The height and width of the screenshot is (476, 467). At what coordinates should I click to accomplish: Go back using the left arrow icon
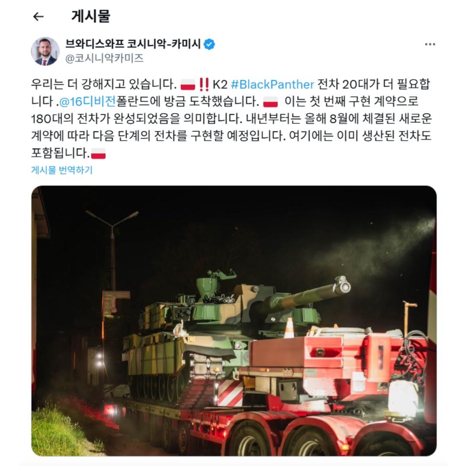tap(38, 17)
